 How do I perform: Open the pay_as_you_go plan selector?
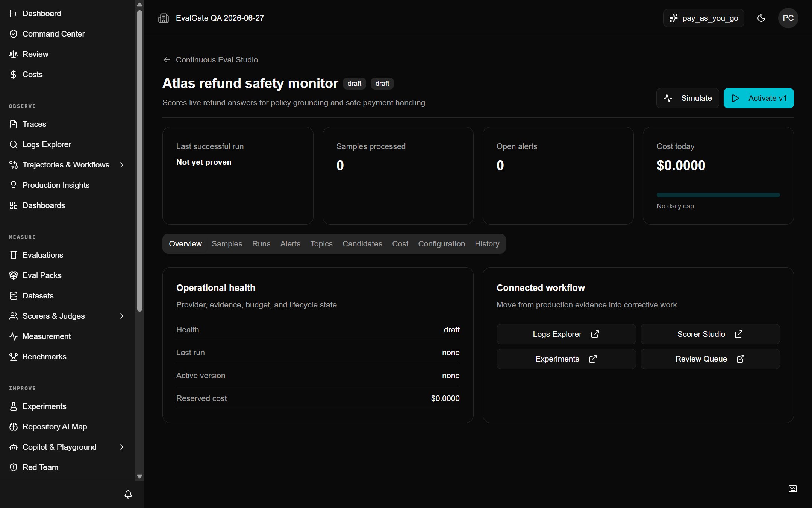(x=704, y=18)
